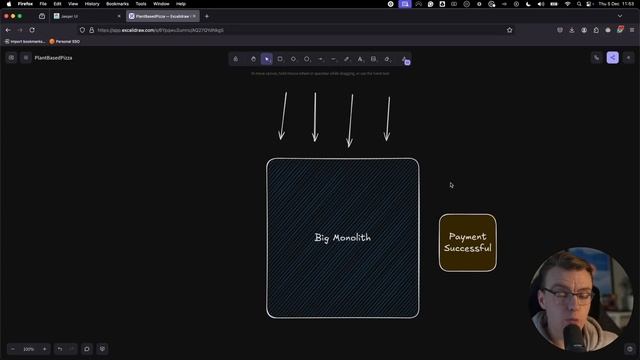Select the Eraser tool
640x360 pixels.
pos(387,59)
